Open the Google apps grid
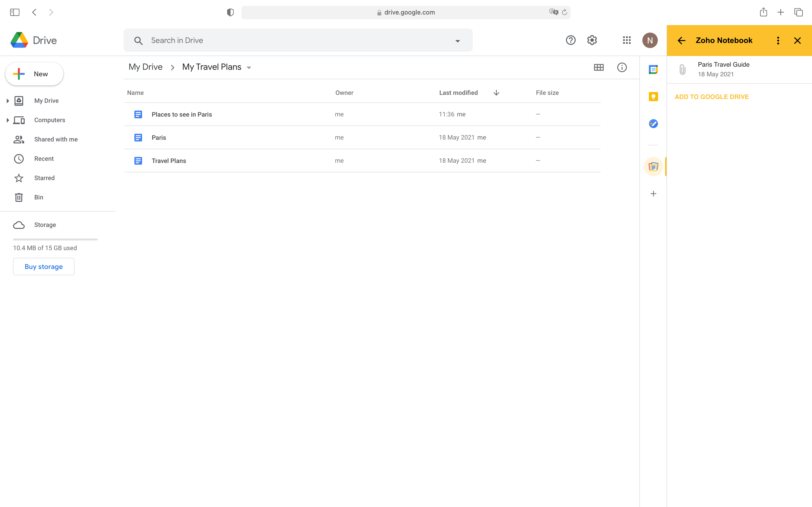The width and height of the screenshot is (812, 507). tap(627, 40)
